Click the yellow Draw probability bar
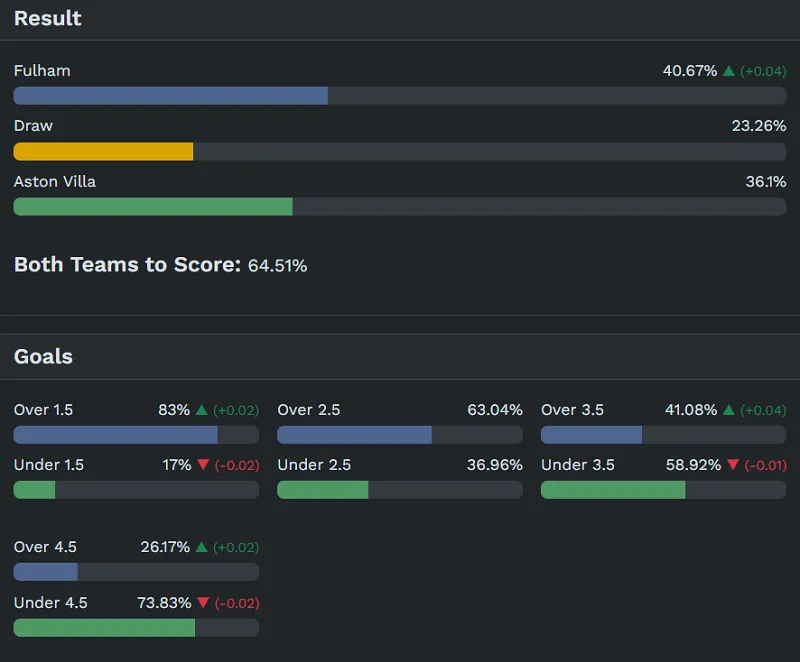Screen dimensions: 800x662 pos(103,151)
